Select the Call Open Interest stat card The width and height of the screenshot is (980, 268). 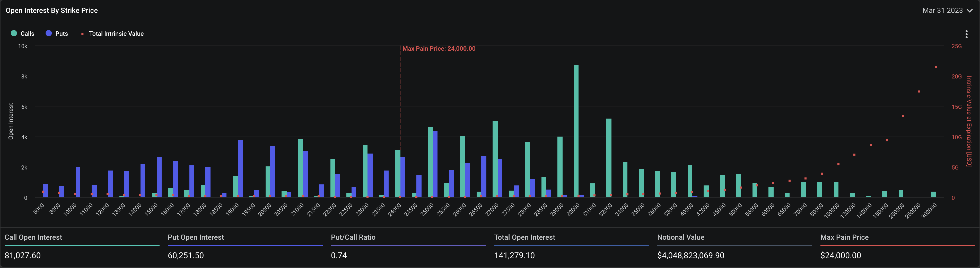82,246
